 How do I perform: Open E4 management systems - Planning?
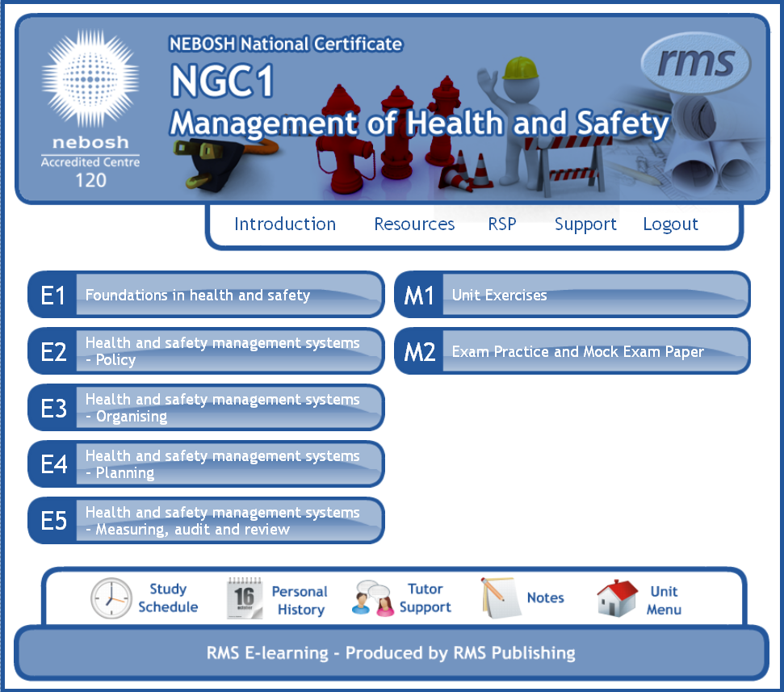pyautogui.click(x=206, y=464)
